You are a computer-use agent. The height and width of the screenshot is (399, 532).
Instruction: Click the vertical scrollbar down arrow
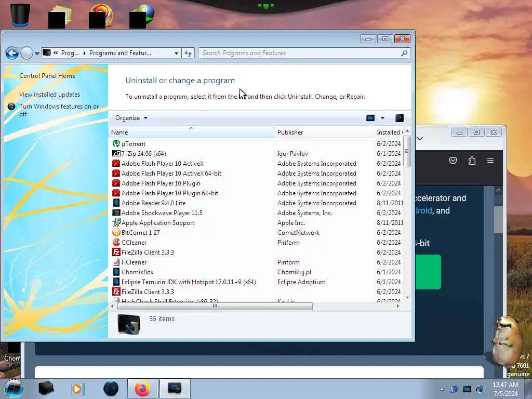pyautogui.click(x=407, y=298)
